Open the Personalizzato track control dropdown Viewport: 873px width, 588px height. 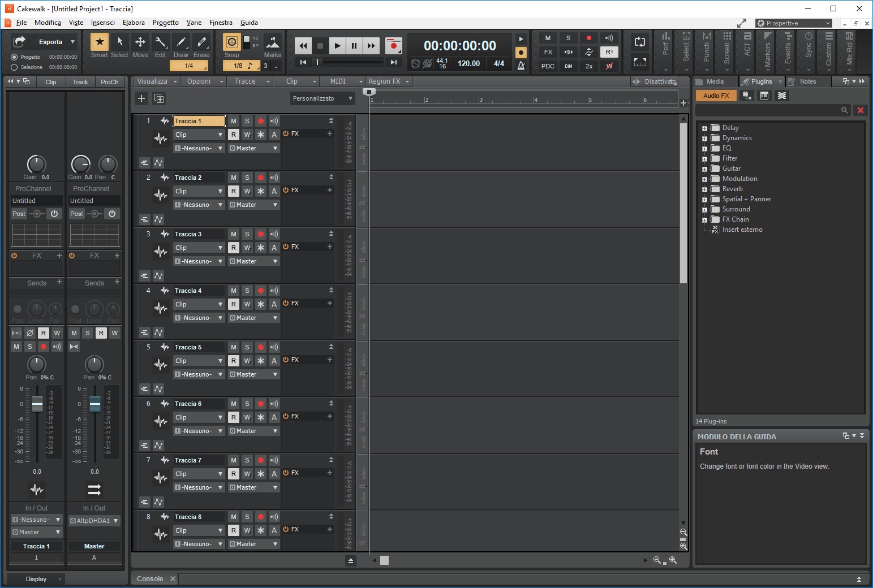322,98
